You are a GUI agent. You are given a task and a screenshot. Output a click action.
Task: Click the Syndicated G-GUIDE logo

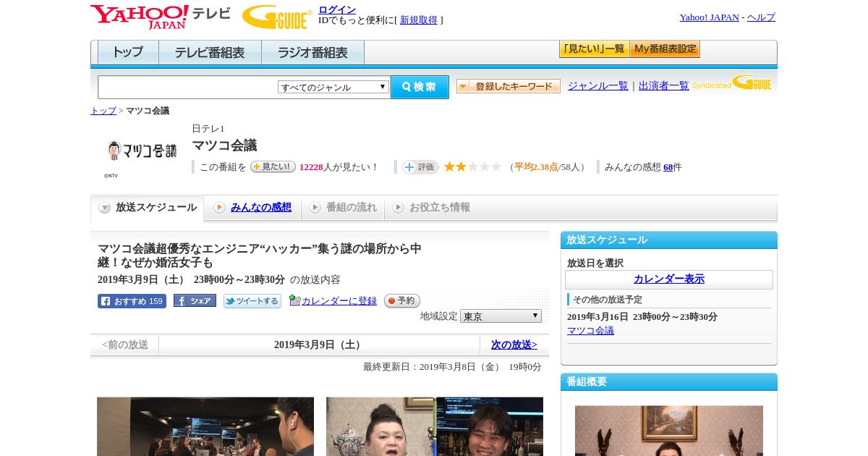pyautogui.click(x=732, y=83)
